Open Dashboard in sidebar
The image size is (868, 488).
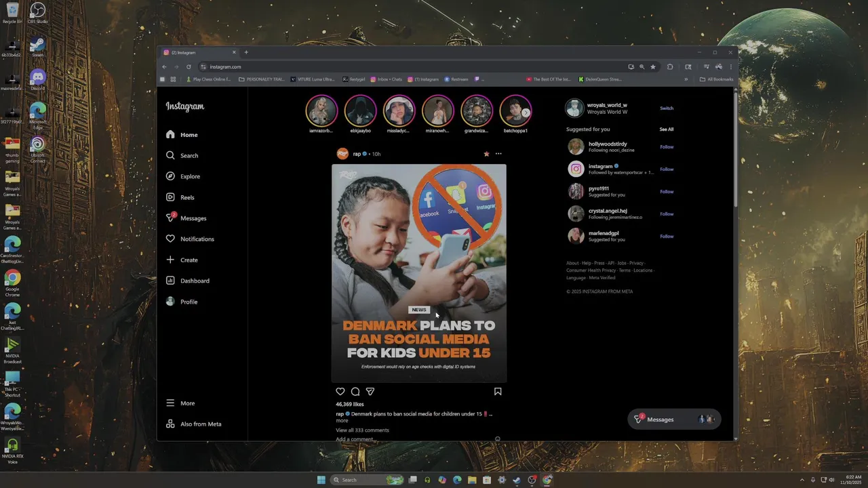tap(187, 281)
